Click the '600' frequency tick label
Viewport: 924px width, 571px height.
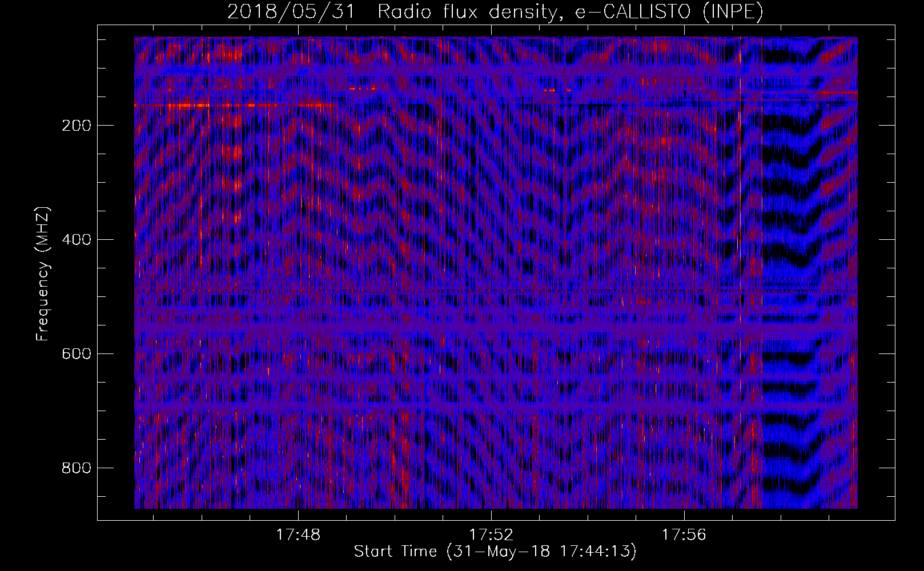pos(76,354)
